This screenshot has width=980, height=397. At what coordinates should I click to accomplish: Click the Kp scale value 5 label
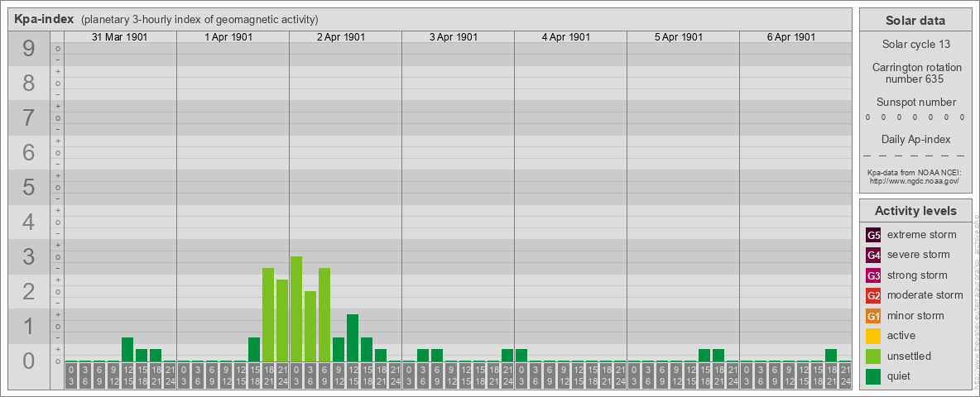point(28,187)
